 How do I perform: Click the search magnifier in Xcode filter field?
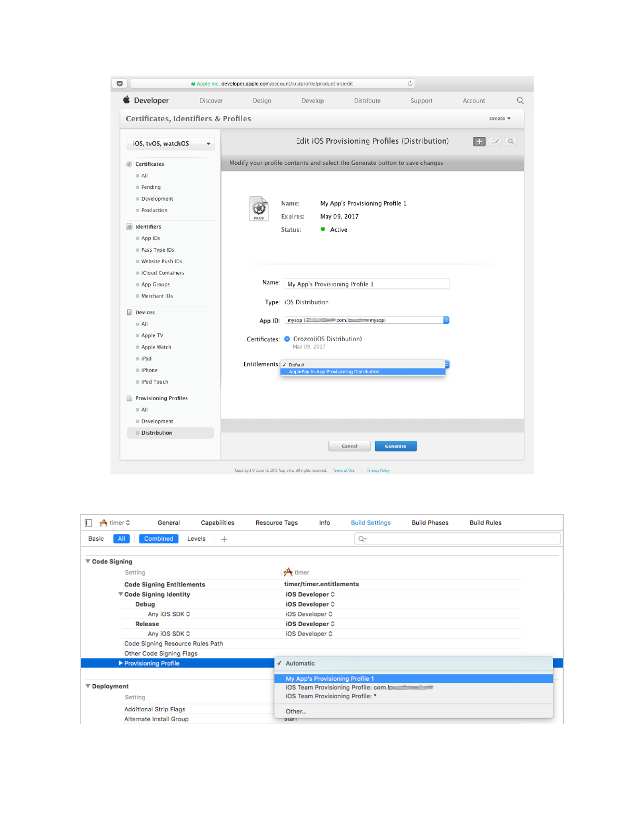[362, 539]
